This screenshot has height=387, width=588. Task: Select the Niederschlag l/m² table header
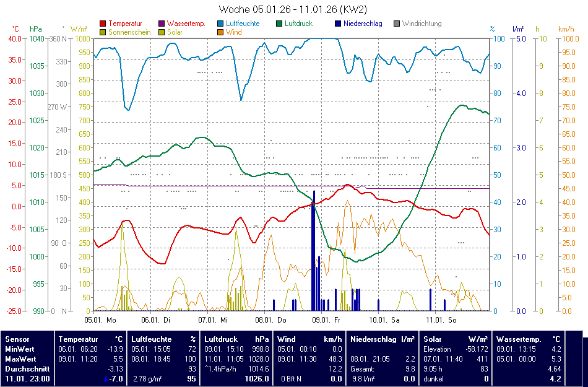pos(383,339)
